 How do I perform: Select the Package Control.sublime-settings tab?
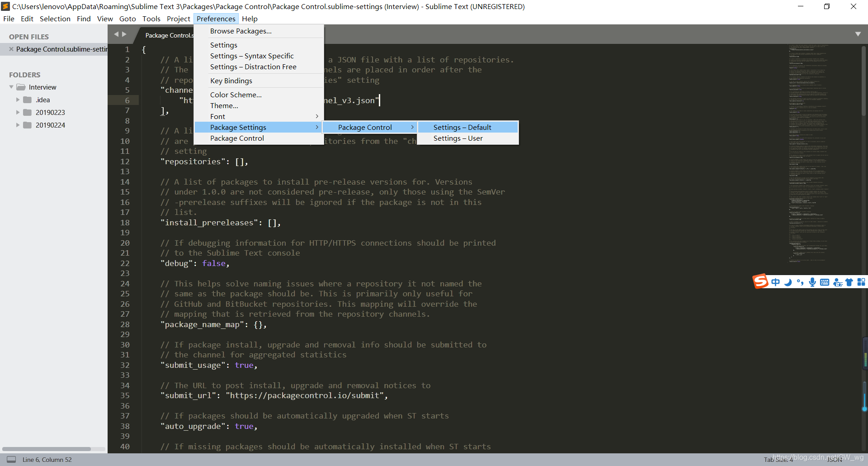click(x=167, y=35)
